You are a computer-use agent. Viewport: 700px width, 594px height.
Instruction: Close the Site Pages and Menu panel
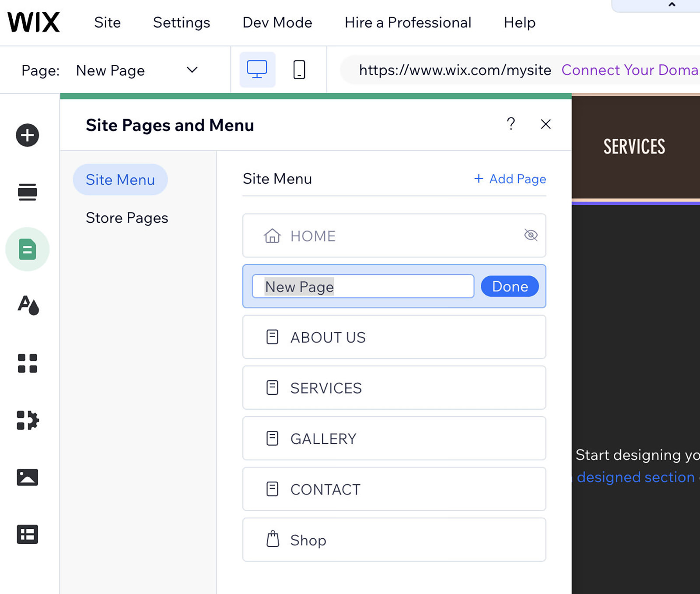546,124
